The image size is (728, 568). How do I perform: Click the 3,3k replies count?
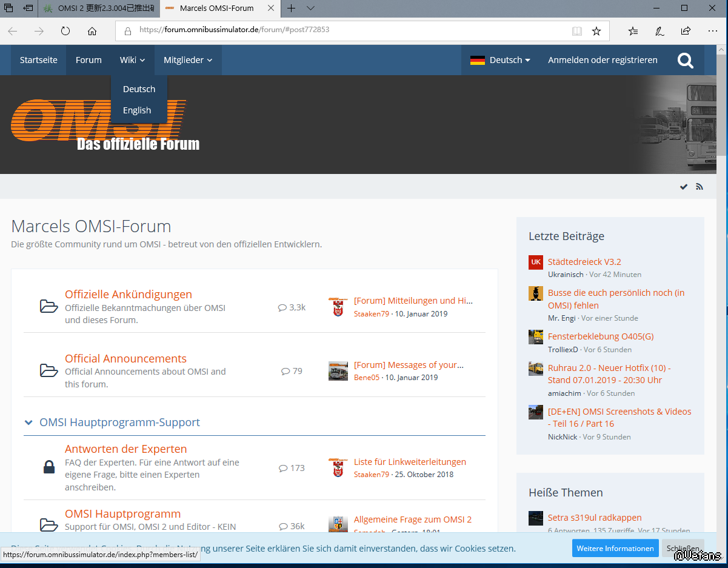pyautogui.click(x=292, y=307)
